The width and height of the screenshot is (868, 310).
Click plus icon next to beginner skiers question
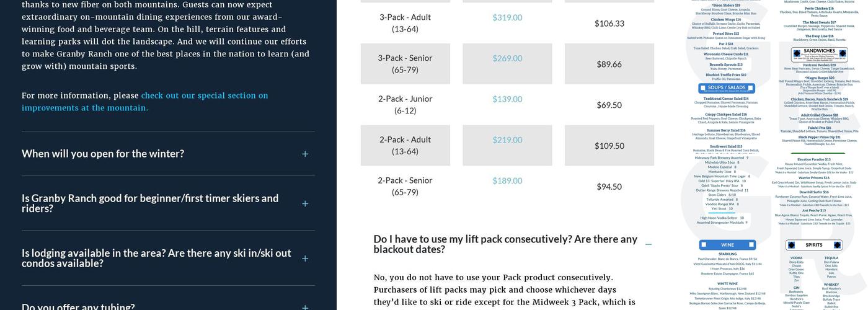click(305, 203)
